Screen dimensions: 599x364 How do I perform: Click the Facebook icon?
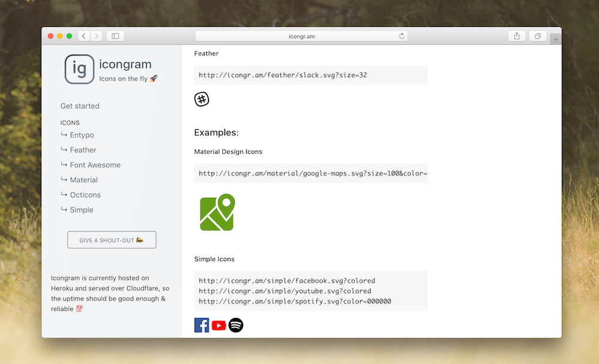(x=202, y=325)
